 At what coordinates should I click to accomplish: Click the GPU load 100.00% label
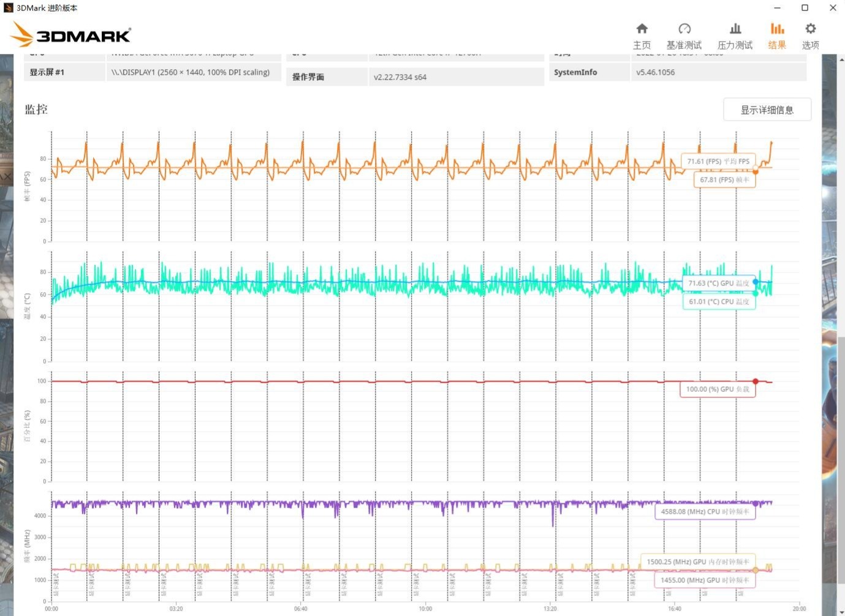pos(717,389)
